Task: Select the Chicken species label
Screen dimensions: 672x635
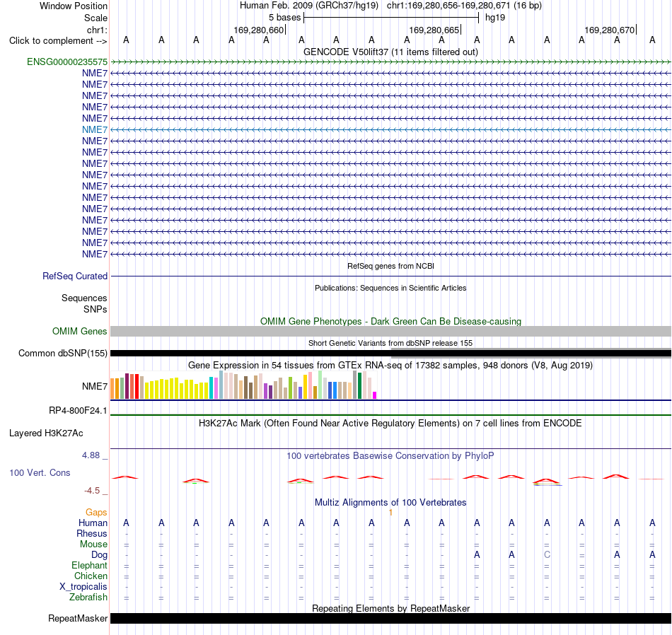Action: pos(91,576)
